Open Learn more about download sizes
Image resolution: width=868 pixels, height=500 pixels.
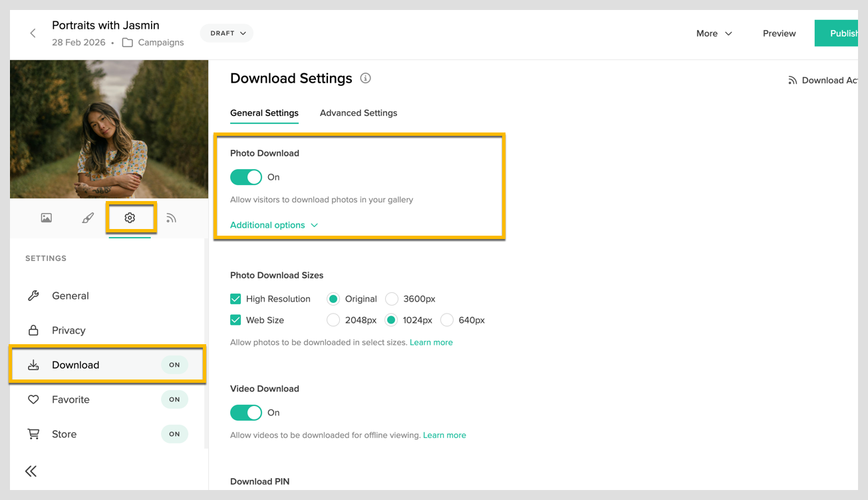pyautogui.click(x=431, y=342)
